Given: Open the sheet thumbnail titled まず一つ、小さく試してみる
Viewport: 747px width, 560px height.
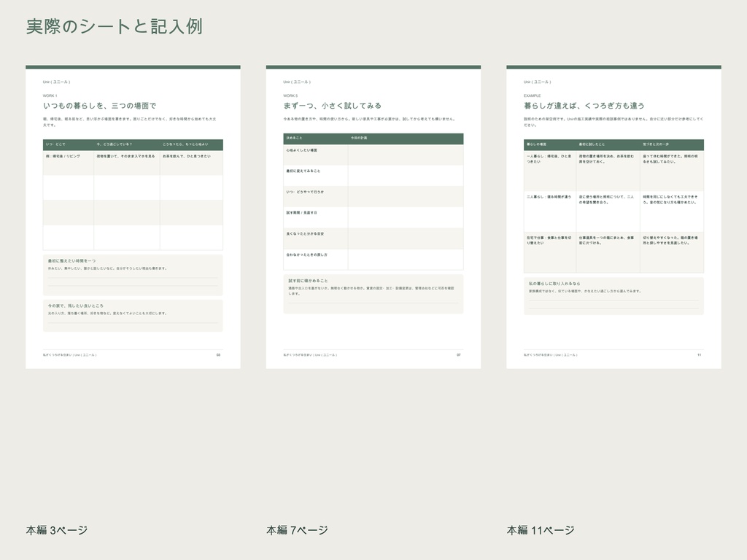Looking at the screenshot, I should pyautogui.click(x=373, y=217).
